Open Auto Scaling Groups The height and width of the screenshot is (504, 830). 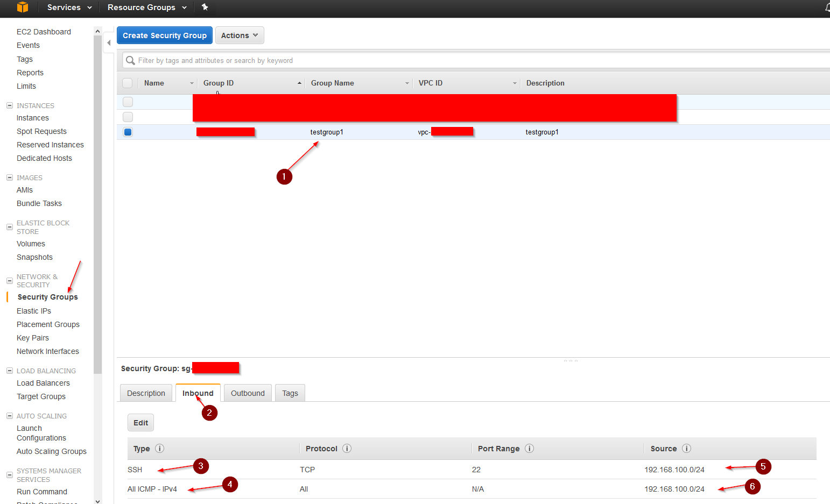pyautogui.click(x=52, y=451)
